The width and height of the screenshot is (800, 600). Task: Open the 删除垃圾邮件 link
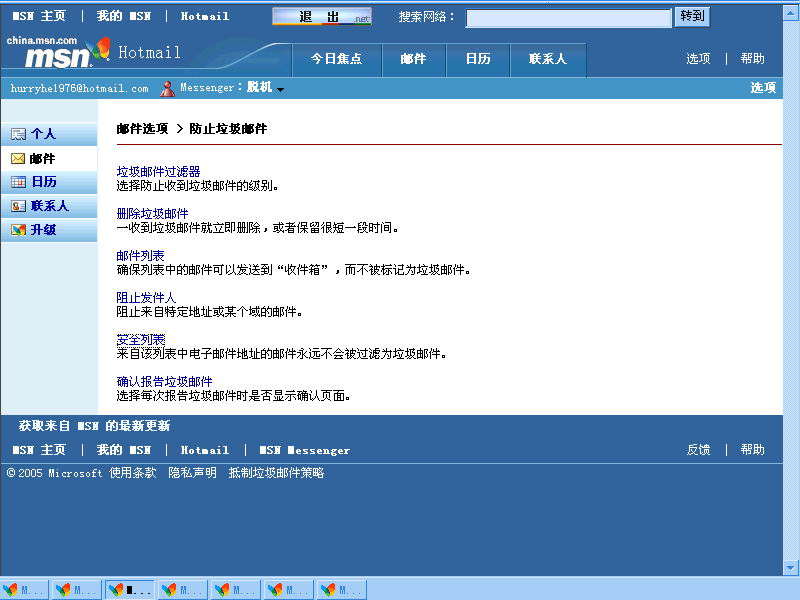pyautogui.click(x=152, y=213)
